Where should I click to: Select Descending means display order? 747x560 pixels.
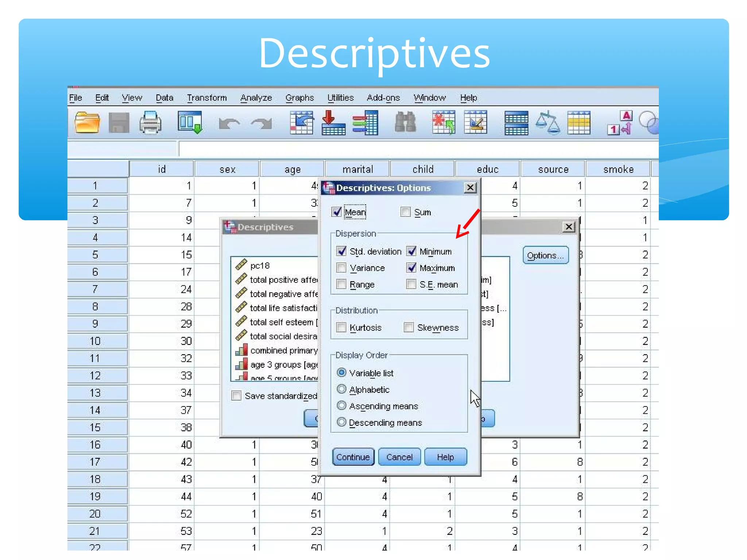[341, 422]
